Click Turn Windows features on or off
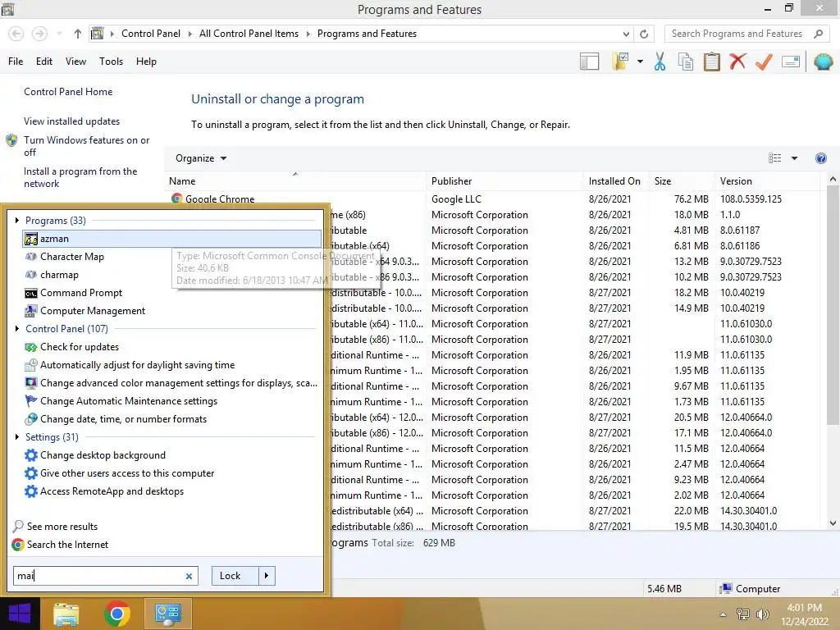Screen dimensions: 840x630 86,146
